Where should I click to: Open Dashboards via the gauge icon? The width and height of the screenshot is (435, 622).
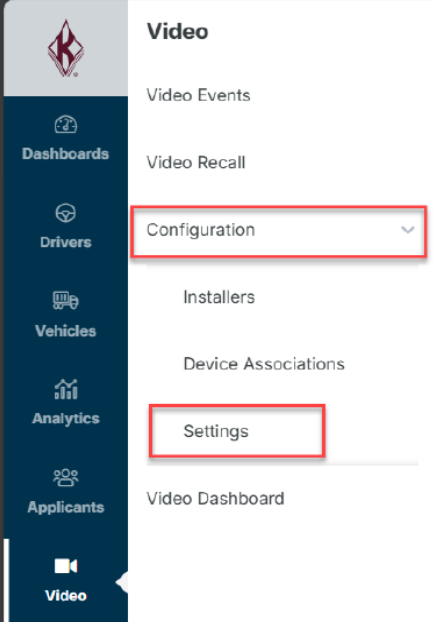pos(66,125)
